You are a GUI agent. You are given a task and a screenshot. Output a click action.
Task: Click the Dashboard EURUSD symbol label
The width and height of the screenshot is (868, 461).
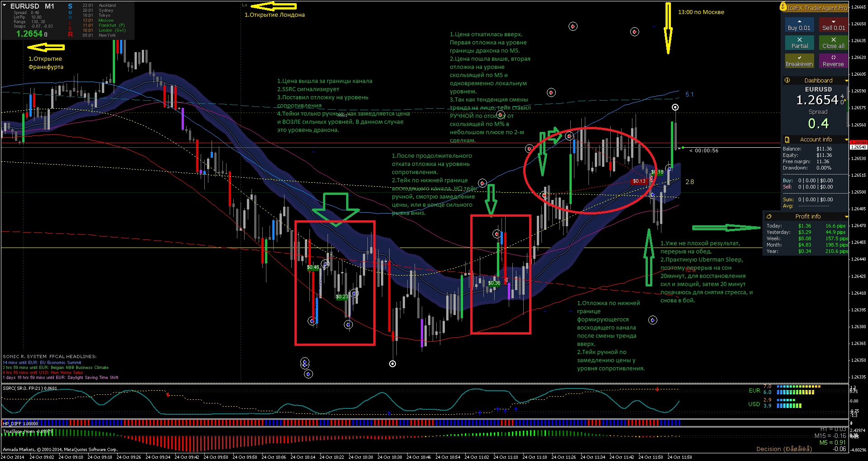pyautogui.click(x=818, y=89)
